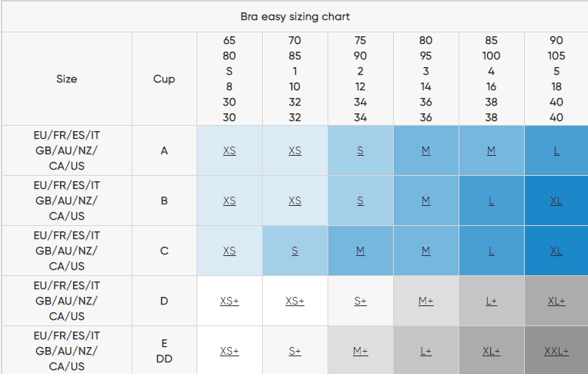Click the XL link in cup C row
The image size is (588, 374).
556,251
